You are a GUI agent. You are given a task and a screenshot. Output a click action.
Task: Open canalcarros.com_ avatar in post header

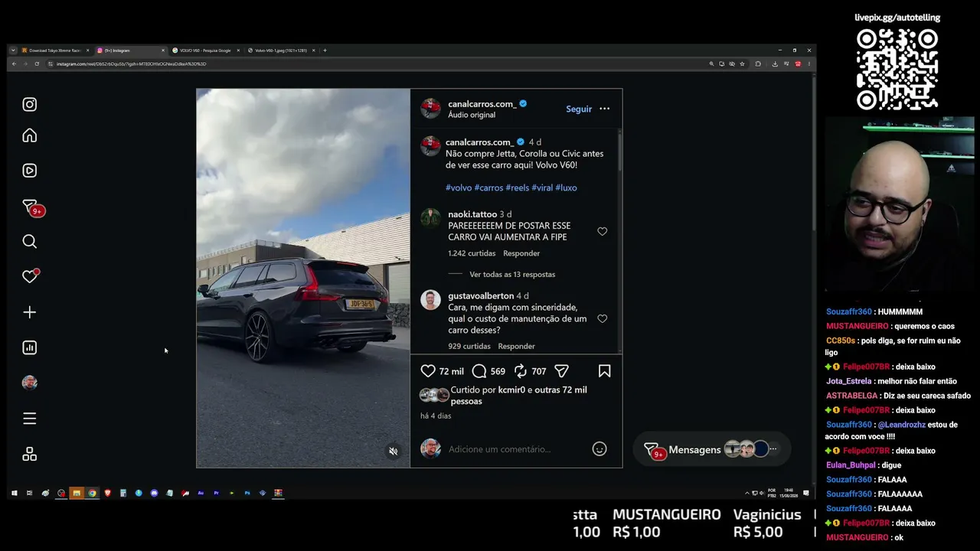(x=431, y=109)
